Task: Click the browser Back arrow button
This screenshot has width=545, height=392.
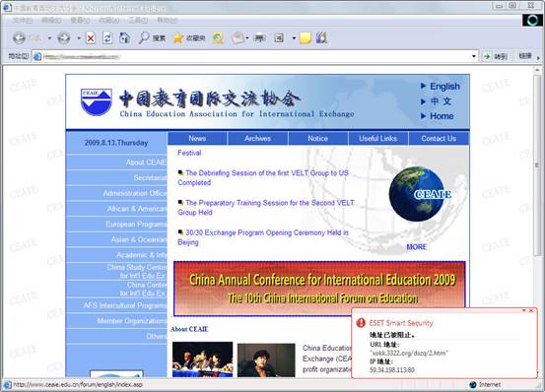Action: coord(19,37)
